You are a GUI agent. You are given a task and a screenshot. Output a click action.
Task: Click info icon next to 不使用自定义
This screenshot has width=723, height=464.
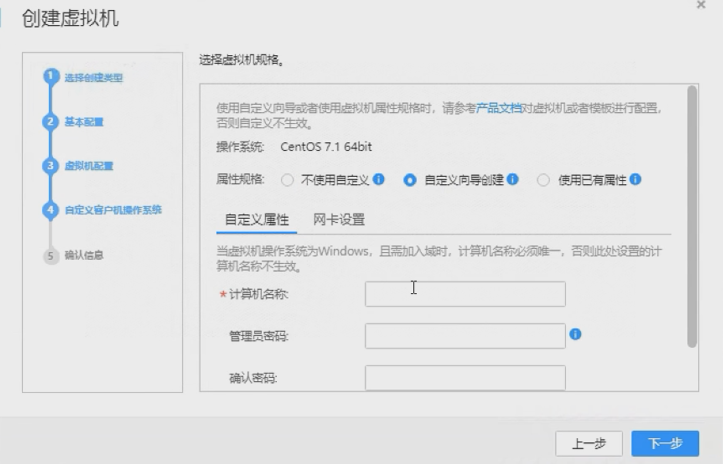click(x=379, y=180)
